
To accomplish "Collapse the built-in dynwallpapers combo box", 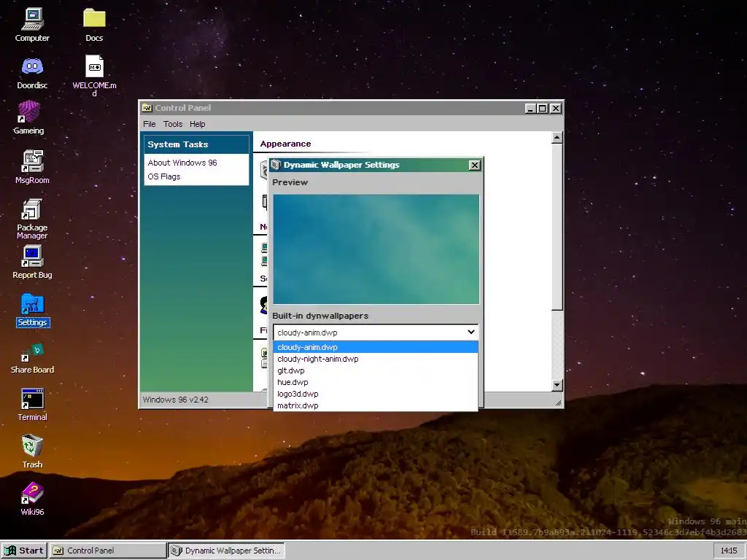I will tap(376, 332).
